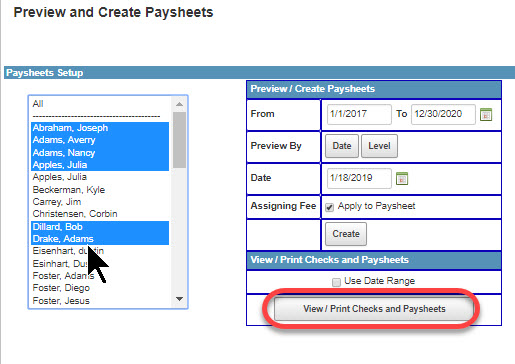This screenshot has width=515, height=364.
Task: Click the To date field 12/30/2020
Action: coord(443,114)
